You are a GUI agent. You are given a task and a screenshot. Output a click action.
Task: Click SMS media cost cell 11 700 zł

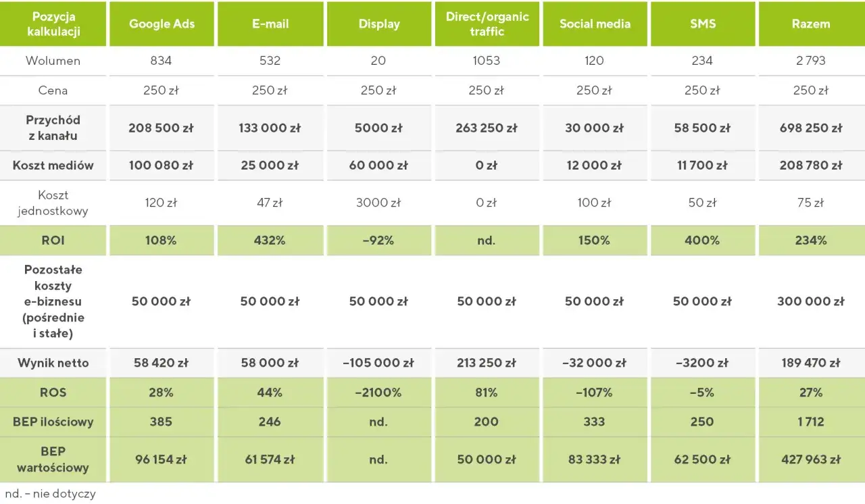pyautogui.click(x=702, y=166)
